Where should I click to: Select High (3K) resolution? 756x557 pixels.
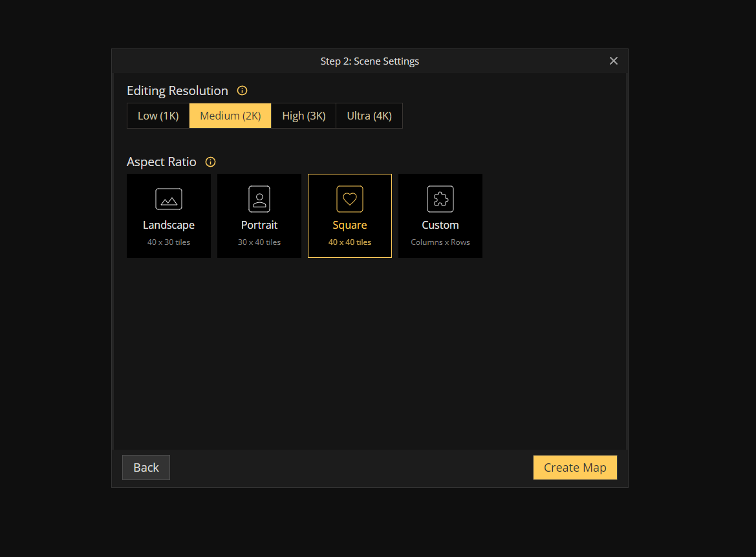click(303, 116)
